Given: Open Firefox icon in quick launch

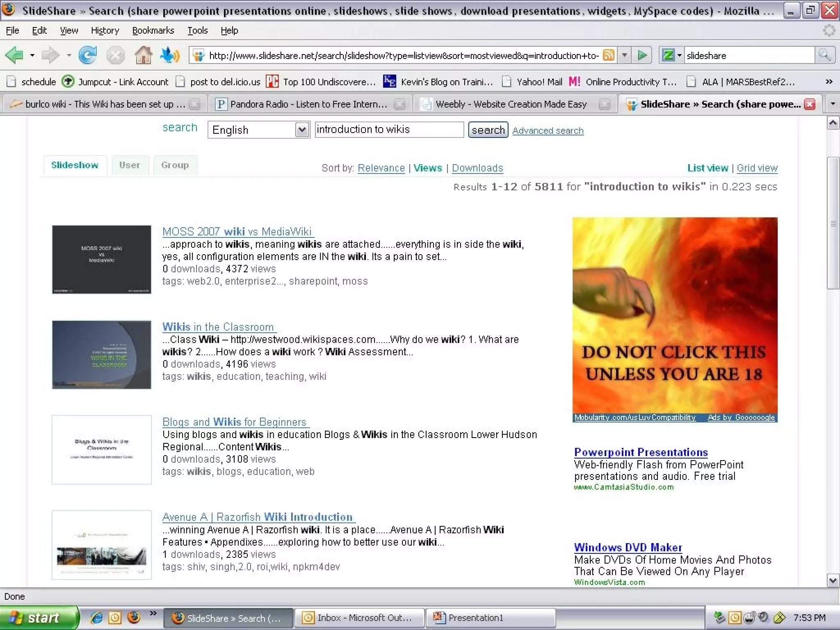Looking at the screenshot, I should click(134, 617).
